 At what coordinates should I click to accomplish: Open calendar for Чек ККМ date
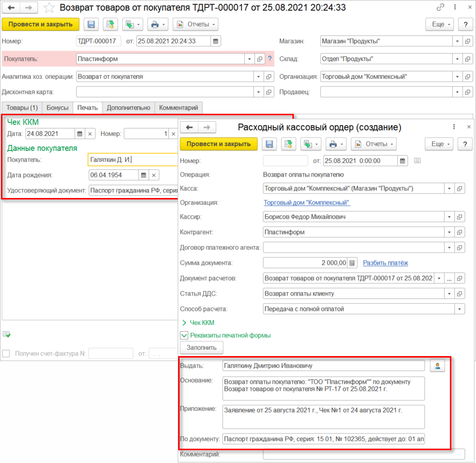[80, 133]
